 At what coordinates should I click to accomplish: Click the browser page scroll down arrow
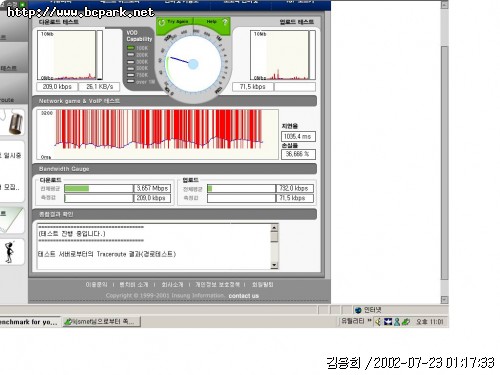(444, 299)
